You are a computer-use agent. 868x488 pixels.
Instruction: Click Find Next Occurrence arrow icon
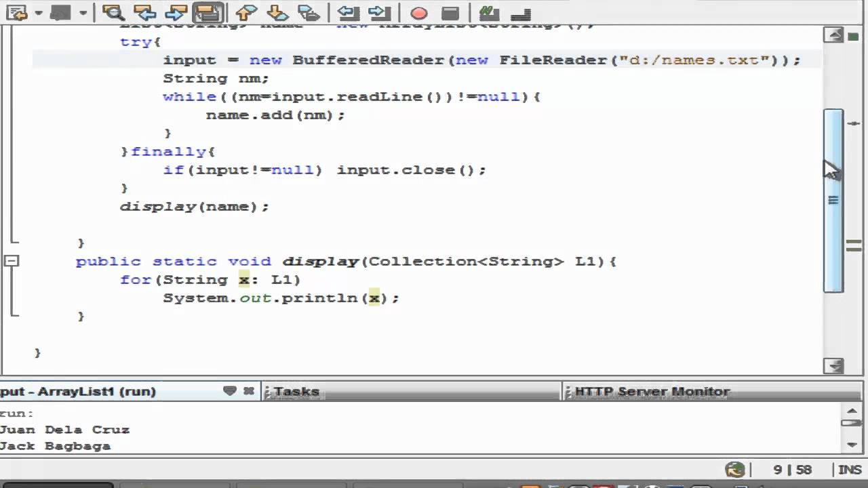(x=176, y=12)
